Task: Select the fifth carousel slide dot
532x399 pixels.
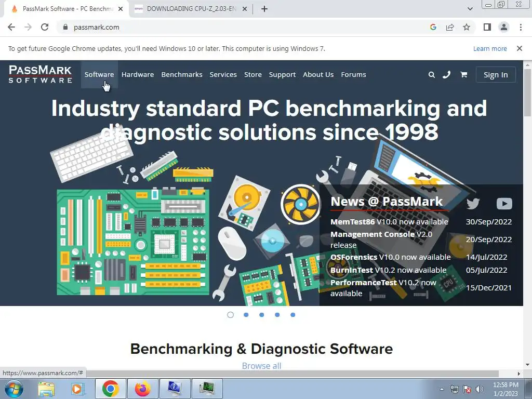Action: point(293,315)
